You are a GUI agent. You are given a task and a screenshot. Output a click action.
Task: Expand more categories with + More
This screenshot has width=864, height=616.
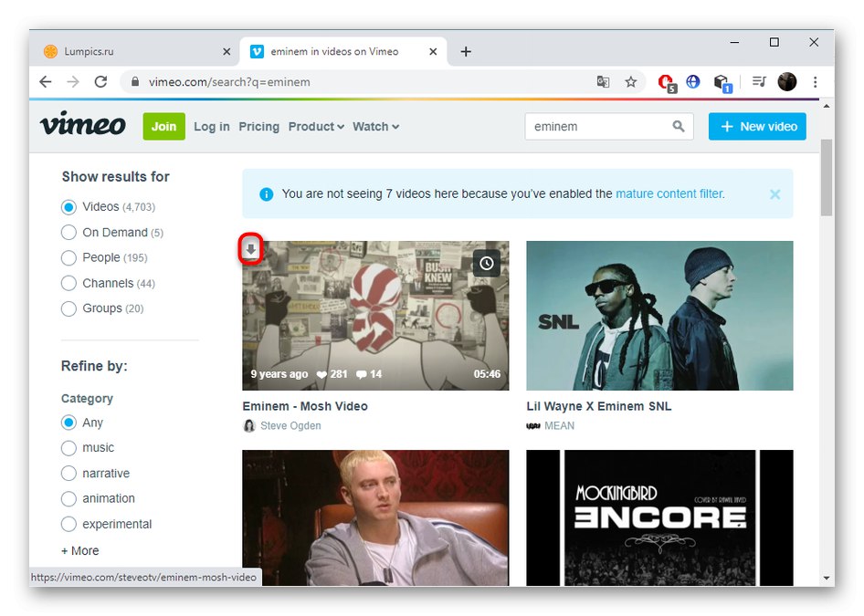coord(79,550)
